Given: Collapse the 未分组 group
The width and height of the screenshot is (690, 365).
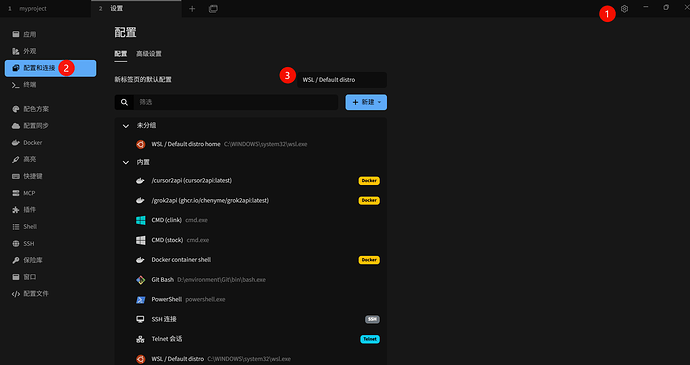Looking at the screenshot, I should pyautogui.click(x=126, y=126).
